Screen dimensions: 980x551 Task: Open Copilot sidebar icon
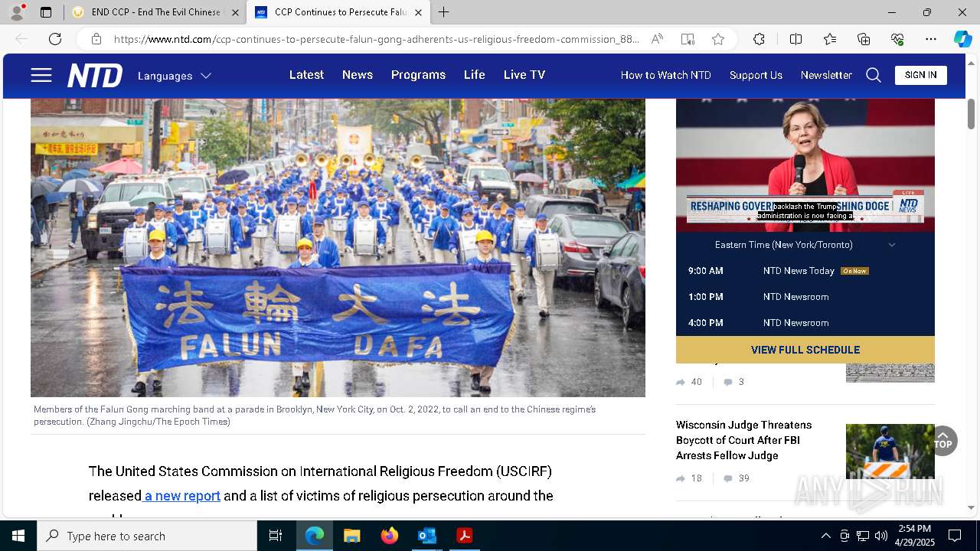point(962,39)
